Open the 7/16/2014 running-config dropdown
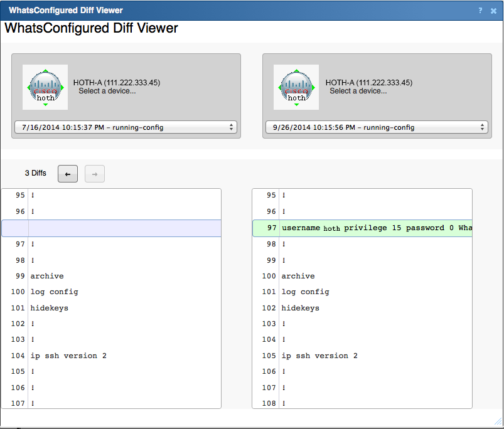 [126, 127]
